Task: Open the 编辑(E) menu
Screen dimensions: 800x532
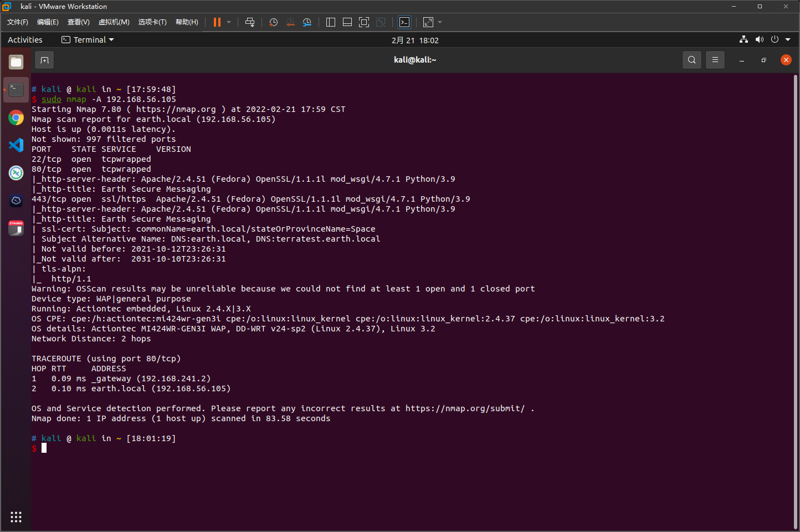Action: 48,22
